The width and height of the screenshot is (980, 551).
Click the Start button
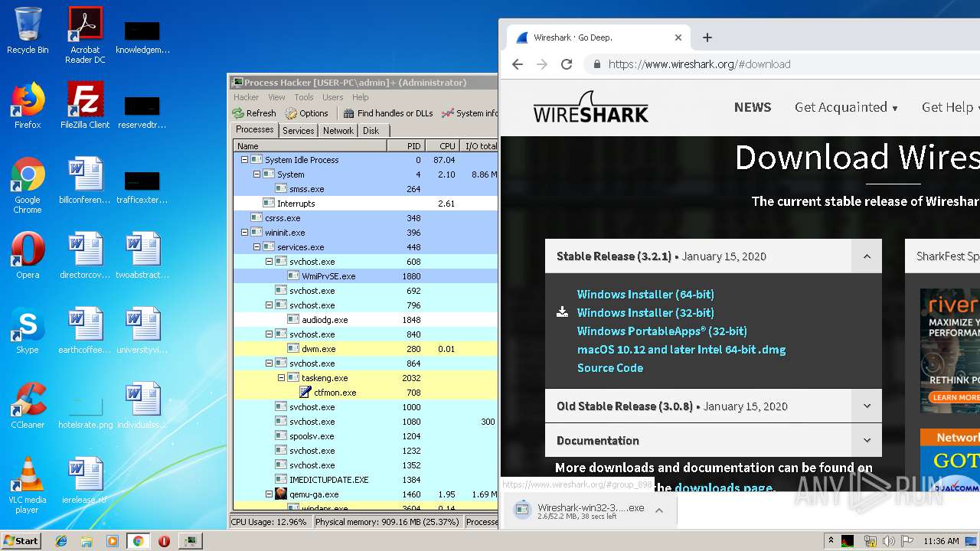pos(21,541)
